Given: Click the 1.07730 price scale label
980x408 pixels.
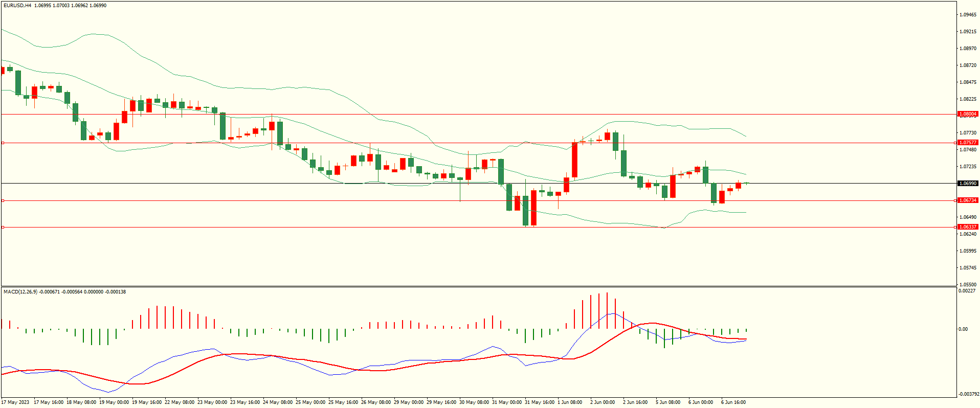Looking at the screenshot, I should click(x=968, y=132).
